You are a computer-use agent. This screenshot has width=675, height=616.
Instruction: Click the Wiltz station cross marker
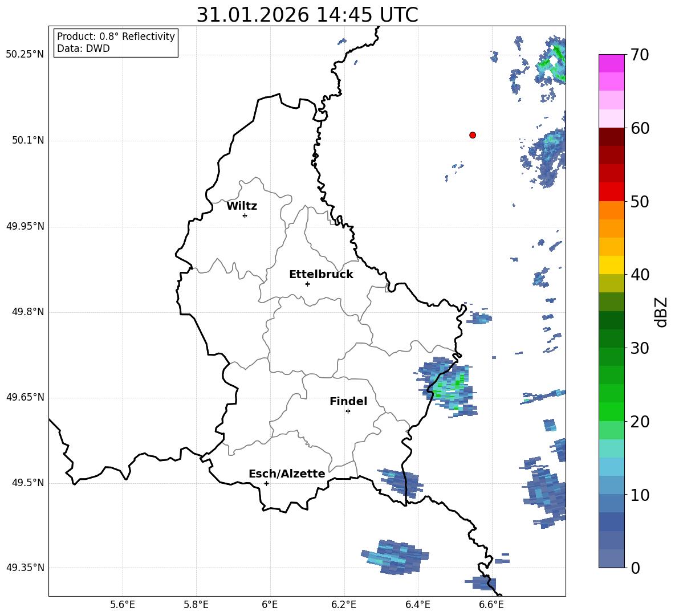[x=245, y=215]
